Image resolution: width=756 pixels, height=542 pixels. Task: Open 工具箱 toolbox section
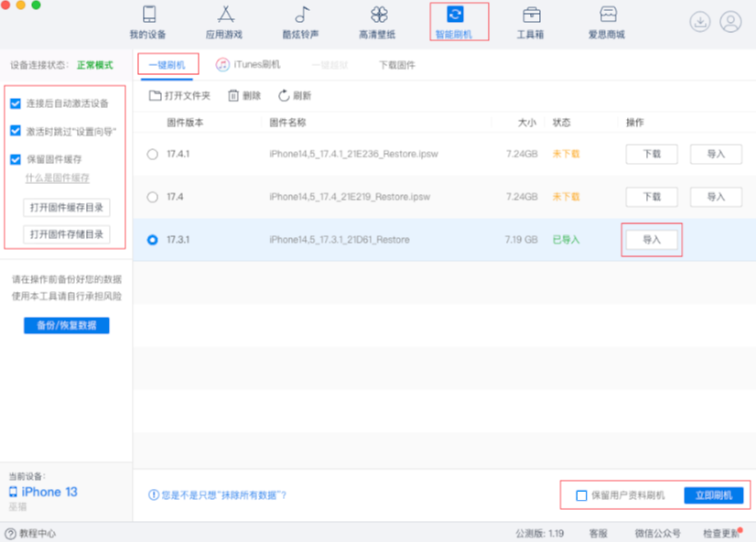[531, 16]
